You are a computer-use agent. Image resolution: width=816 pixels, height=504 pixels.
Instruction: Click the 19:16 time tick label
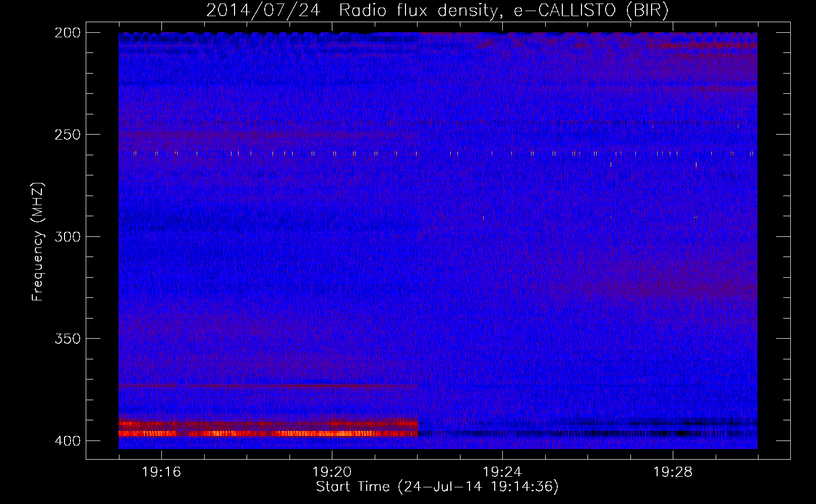pos(161,472)
